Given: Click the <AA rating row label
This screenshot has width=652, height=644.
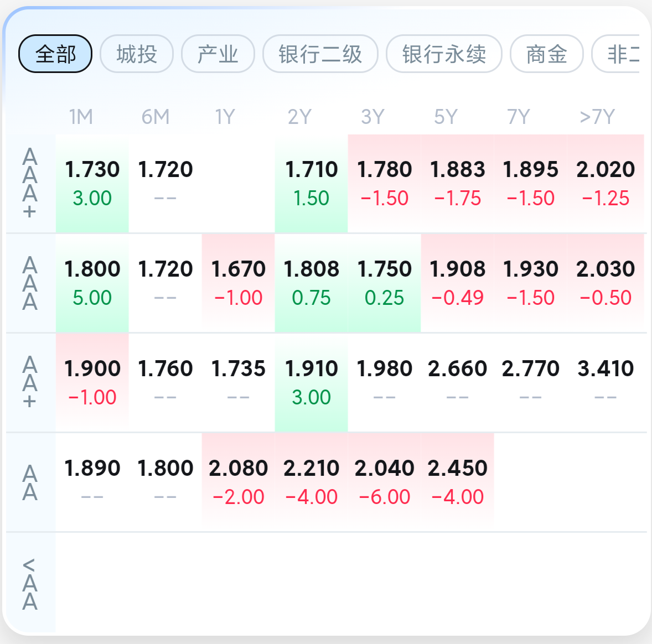Looking at the screenshot, I should click(30, 584).
